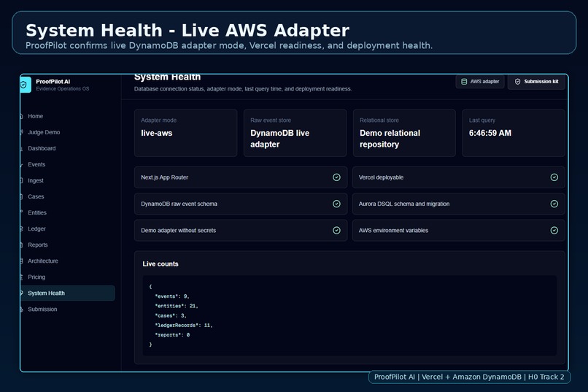
Task: Click the "cases": 3 line
Action: click(x=171, y=316)
